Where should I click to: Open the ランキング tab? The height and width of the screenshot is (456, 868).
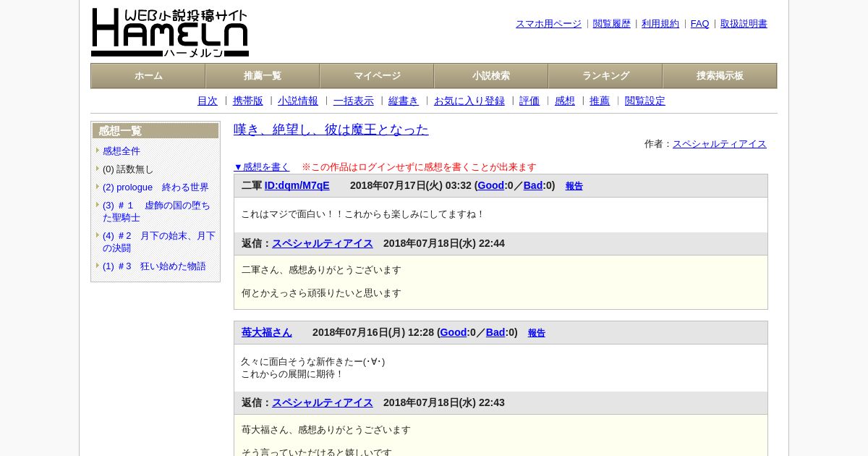tap(605, 76)
